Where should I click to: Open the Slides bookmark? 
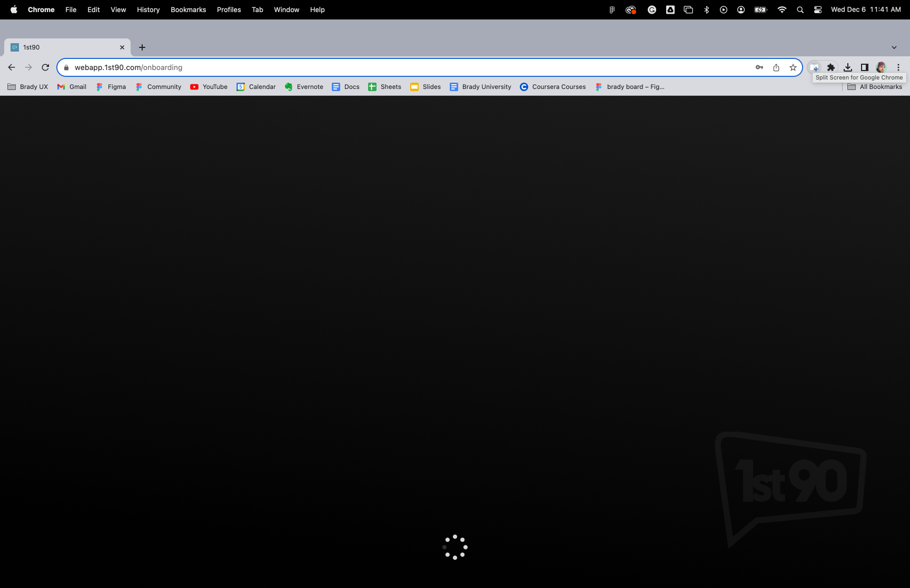(426, 87)
